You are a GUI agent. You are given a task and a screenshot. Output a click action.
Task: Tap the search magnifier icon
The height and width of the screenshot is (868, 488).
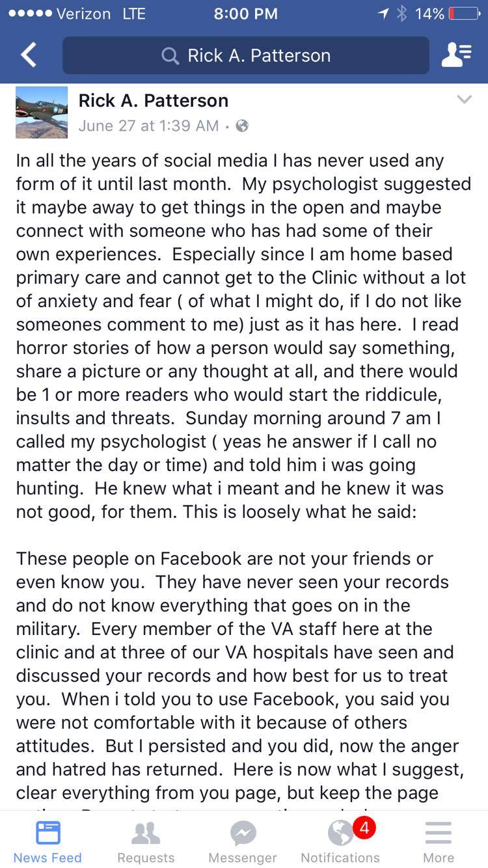170,56
